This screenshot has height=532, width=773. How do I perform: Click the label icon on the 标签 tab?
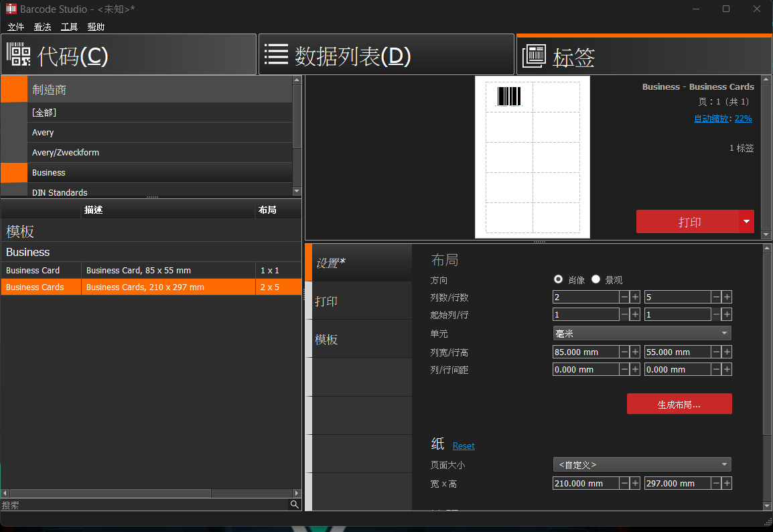click(533, 56)
